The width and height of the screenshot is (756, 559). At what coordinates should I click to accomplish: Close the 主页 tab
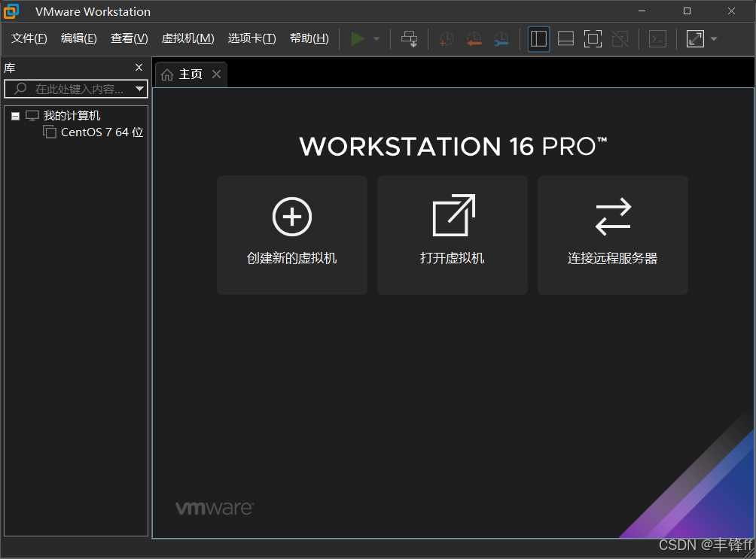coord(216,74)
